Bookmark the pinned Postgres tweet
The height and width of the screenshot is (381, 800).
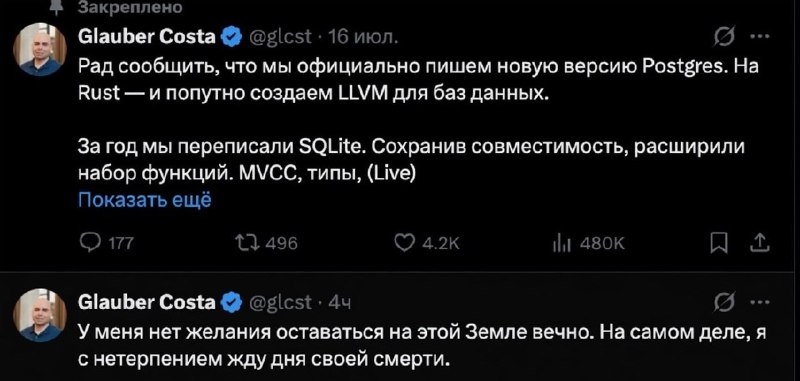pyautogui.click(x=719, y=243)
